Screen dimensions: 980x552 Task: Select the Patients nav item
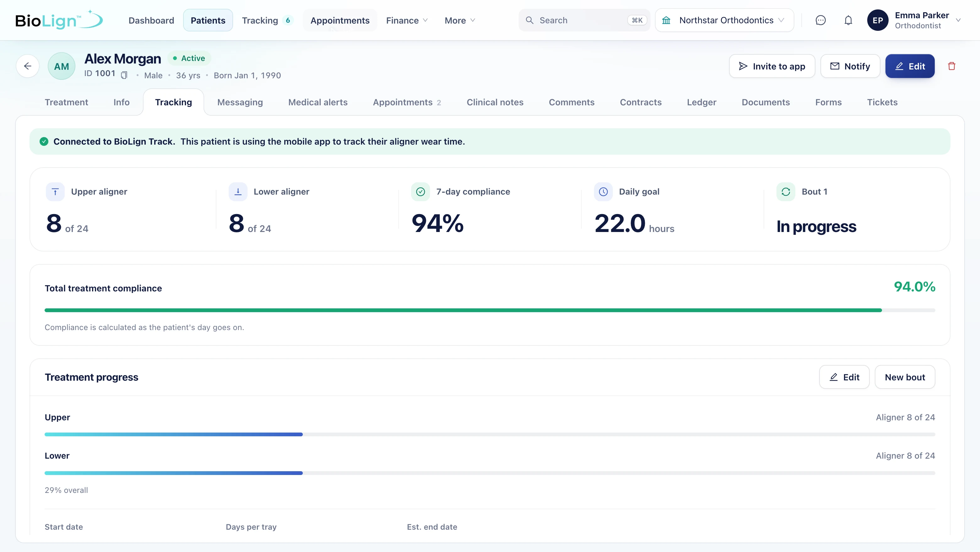[208, 20]
